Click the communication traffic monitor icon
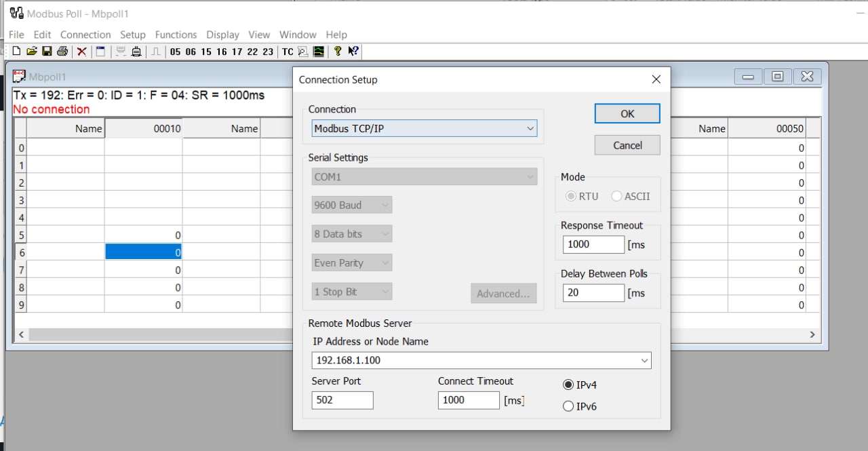This screenshot has width=868, height=451. click(x=302, y=52)
